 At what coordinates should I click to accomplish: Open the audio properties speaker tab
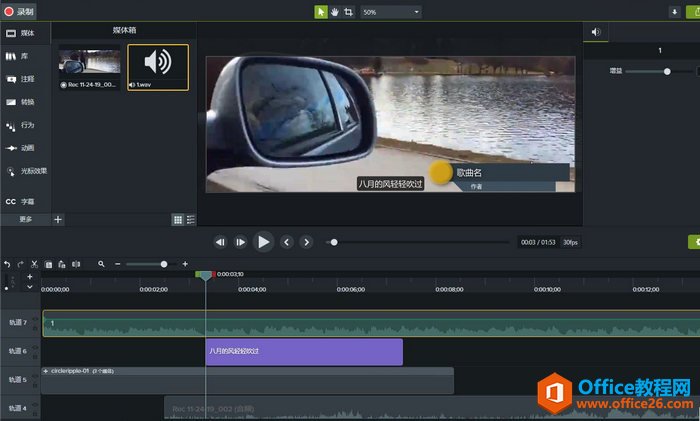[x=596, y=32]
